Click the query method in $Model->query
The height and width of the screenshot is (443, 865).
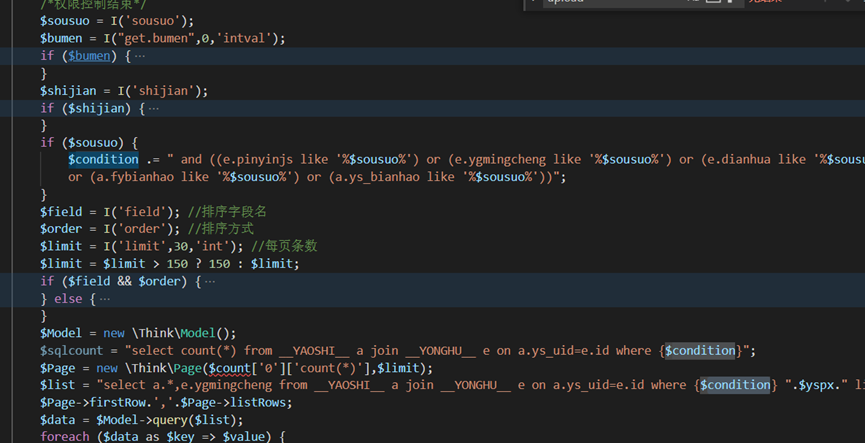169,420
